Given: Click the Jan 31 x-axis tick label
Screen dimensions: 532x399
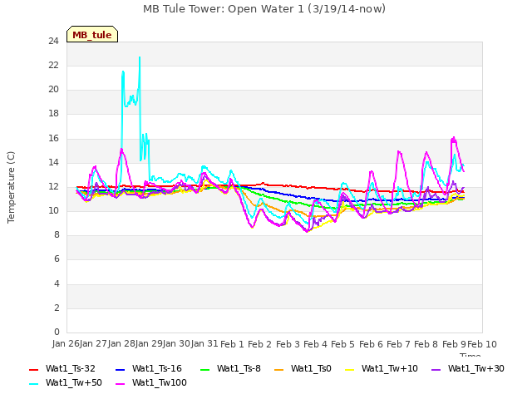Looking at the screenshot, I should coord(204,344).
